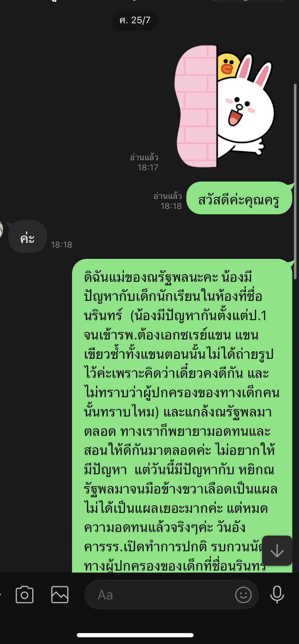Tap the smiley sticker icon in the input box
299x644 pixels.
pos(243,595)
